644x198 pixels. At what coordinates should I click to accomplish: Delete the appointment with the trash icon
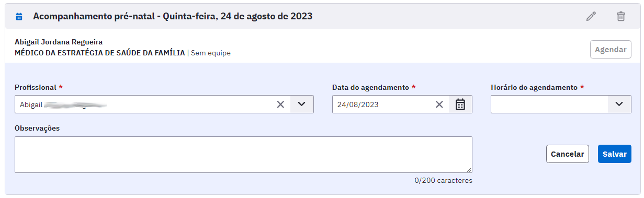(x=620, y=16)
